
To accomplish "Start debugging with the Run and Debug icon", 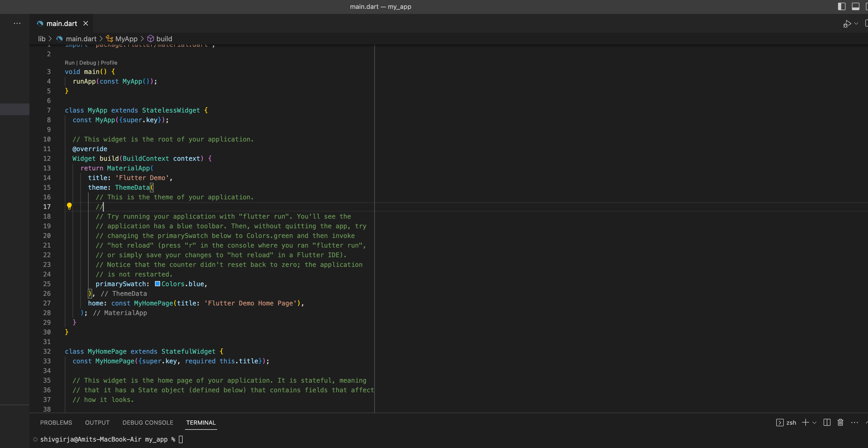I will (846, 24).
